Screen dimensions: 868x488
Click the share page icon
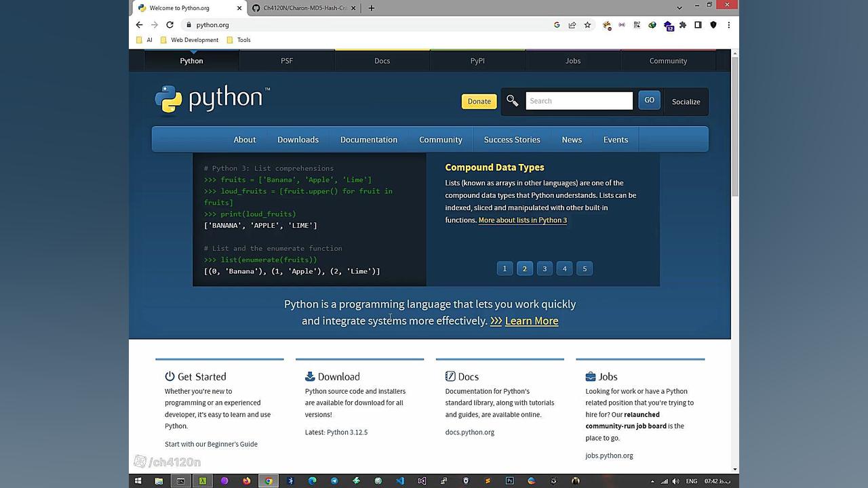572,25
